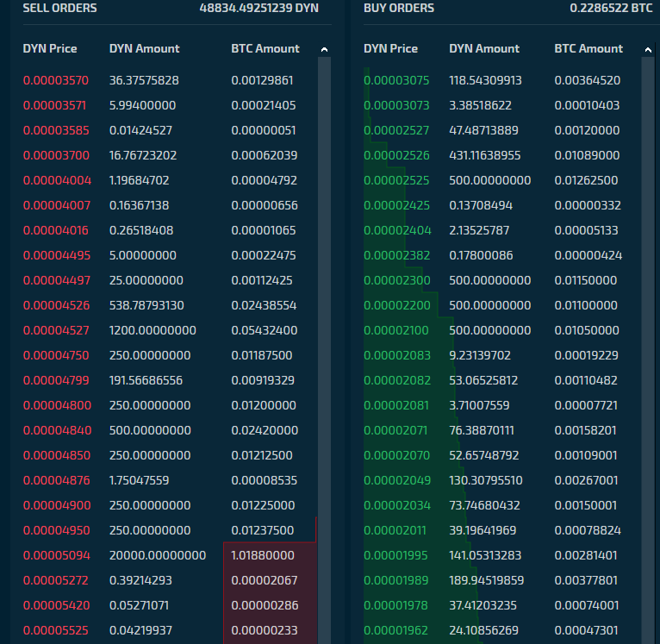Select buy order priced 0.00002011

point(502,530)
